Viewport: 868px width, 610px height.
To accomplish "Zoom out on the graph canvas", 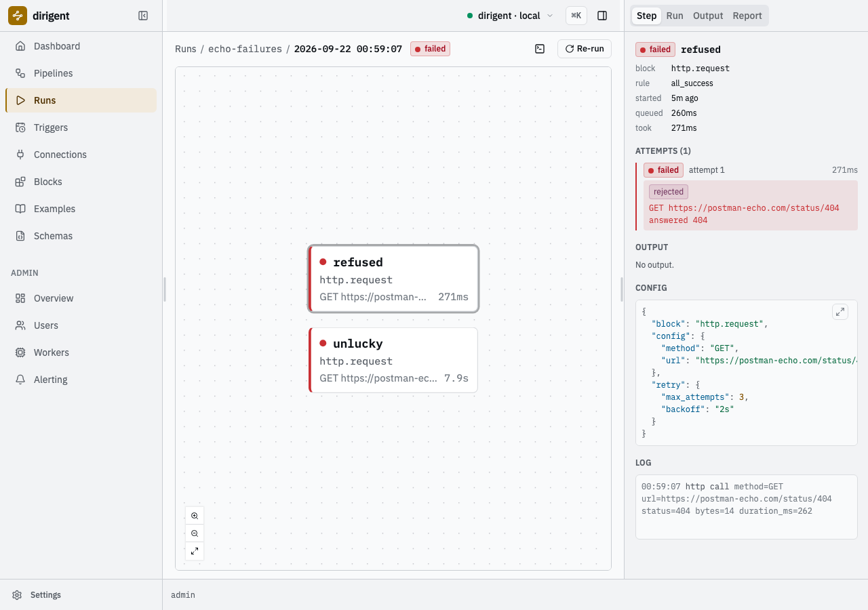I will (x=195, y=533).
